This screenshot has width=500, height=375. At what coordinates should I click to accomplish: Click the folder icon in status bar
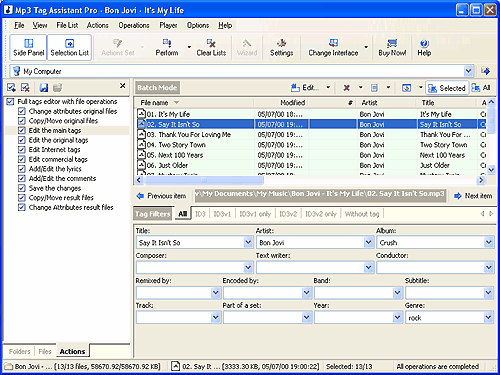(x=8, y=367)
